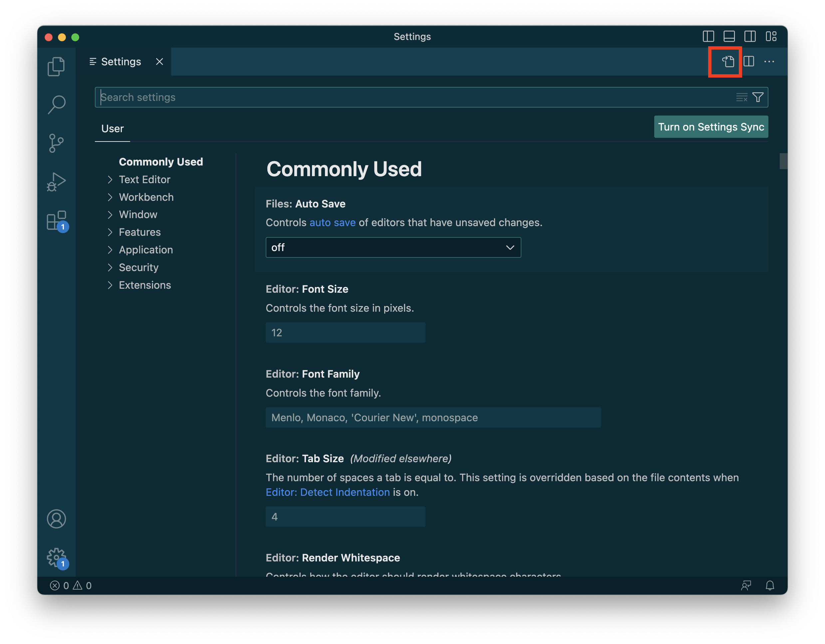Open the Run and Debug view
825x644 pixels.
[x=56, y=182]
